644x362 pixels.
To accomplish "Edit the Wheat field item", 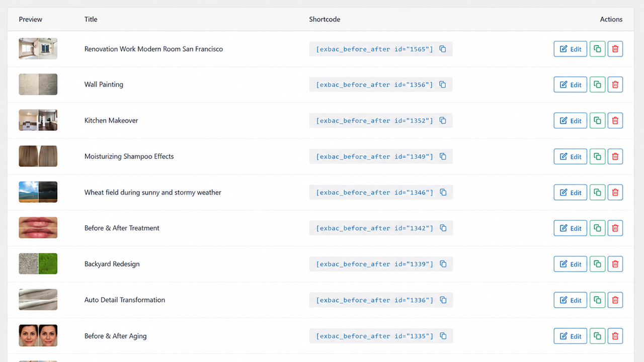I will 571,192.
